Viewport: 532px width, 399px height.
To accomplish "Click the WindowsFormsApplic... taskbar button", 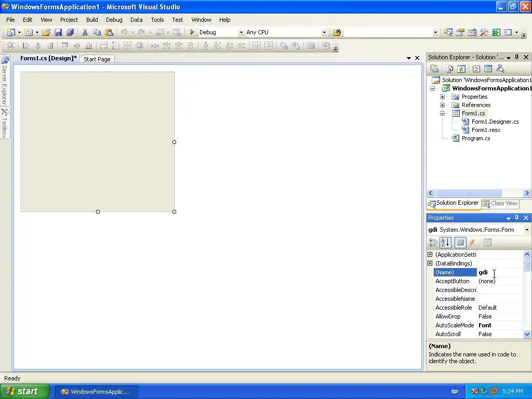I will click(x=96, y=392).
